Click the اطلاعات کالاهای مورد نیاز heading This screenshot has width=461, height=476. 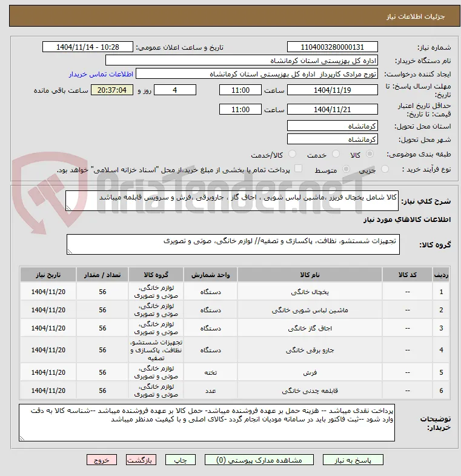[407, 219]
